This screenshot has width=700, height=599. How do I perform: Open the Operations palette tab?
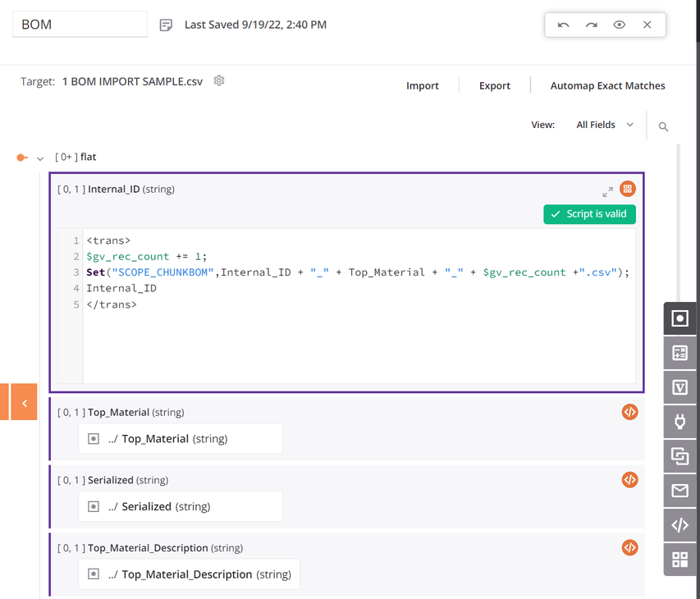[x=679, y=456]
